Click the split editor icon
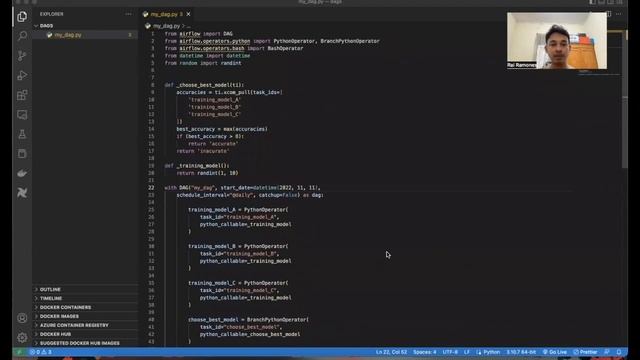640x360 pixels. [x=609, y=14]
